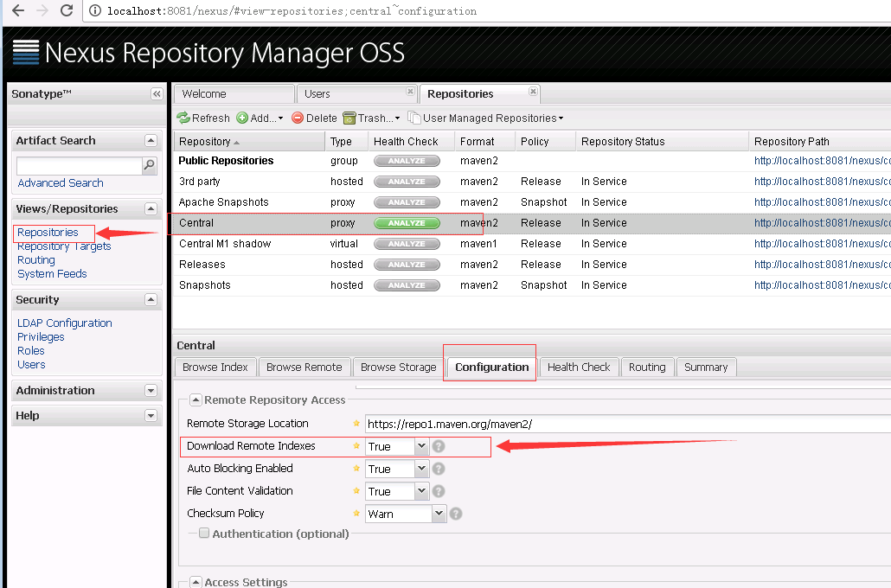The width and height of the screenshot is (891, 588).
Task: Collapse the Security panel
Action: pos(151,299)
